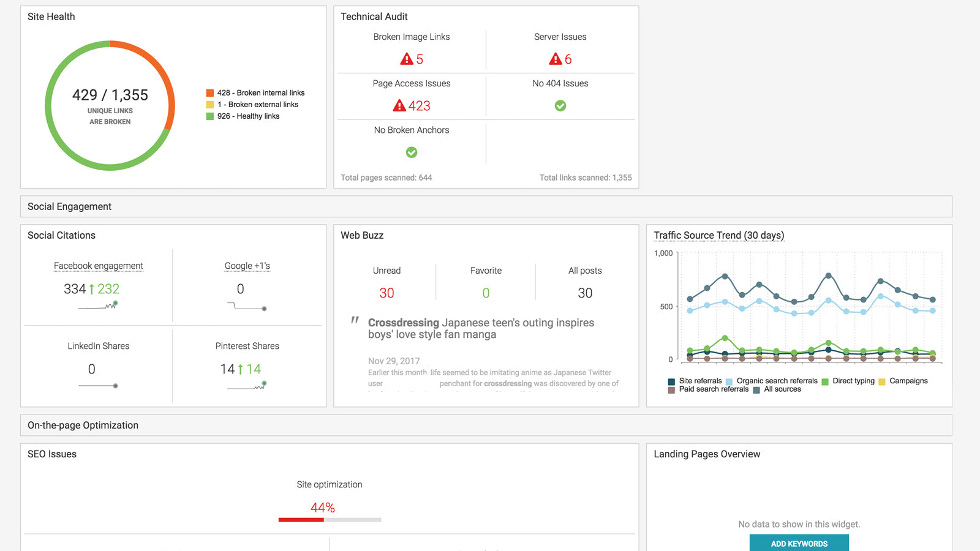Collapse the On-the-page Optimization section
980x551 pixels.
(83, 425)
